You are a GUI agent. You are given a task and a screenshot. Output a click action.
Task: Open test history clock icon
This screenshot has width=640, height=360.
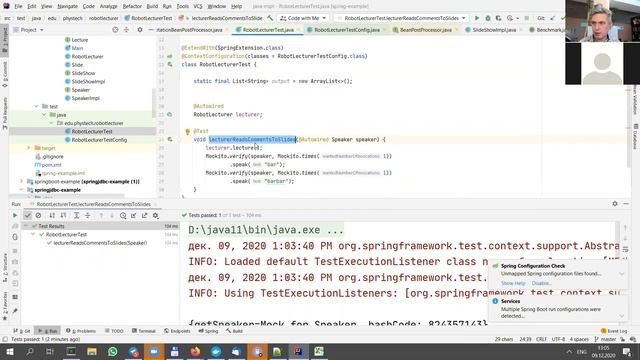tap(123, 216)
